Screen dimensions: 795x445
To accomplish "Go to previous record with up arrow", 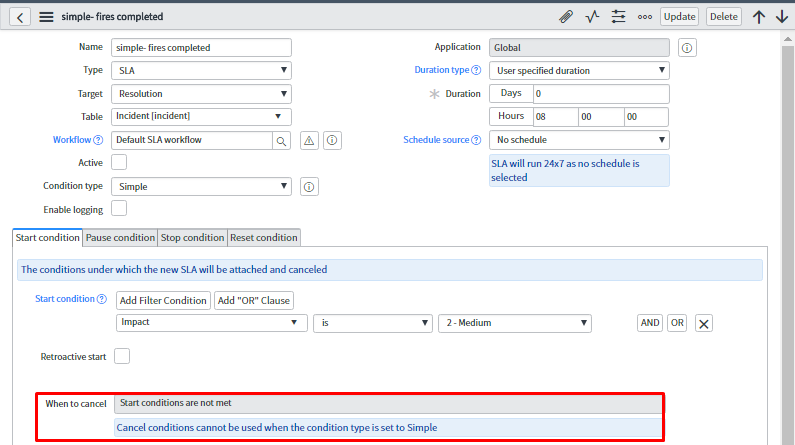I will [x=758, y=17].
